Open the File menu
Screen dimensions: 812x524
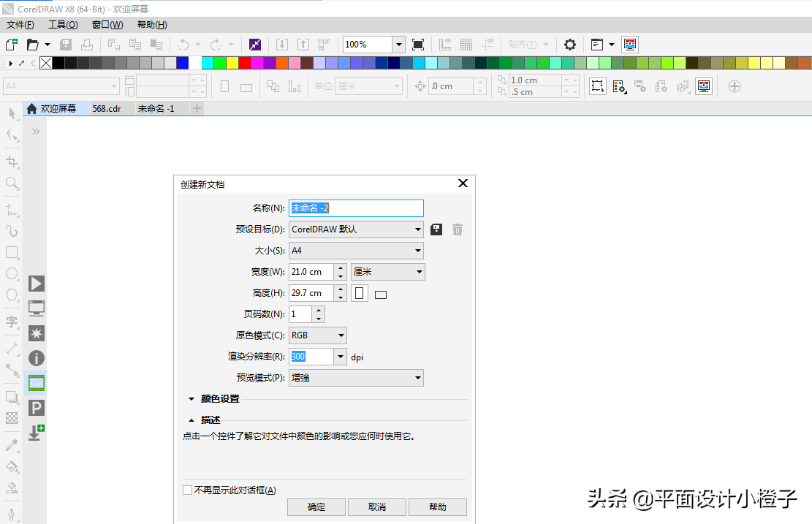(20, 25)
